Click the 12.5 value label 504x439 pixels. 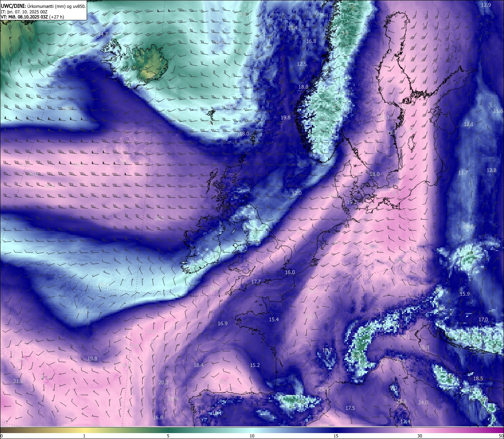click(x=302, y=64)
